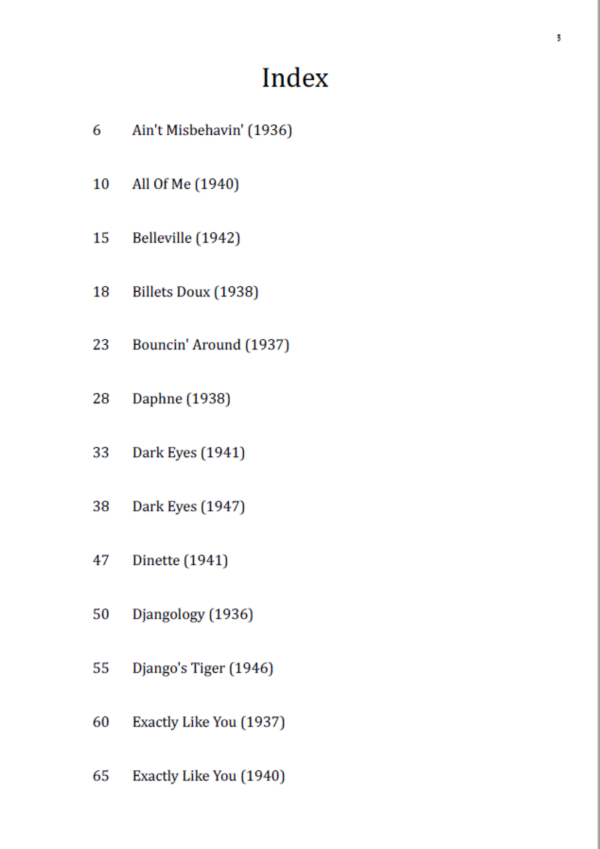Jump to Bouncin' Around (1937)
The width and height of the screenshot is (600, 849).
210,345
